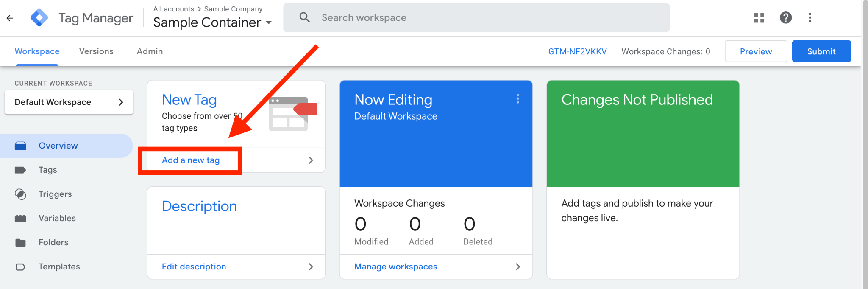Image resolution: width=868 pixels, height=289 pixels.
Task: Click the Added count label
Action: pos(421,242)
